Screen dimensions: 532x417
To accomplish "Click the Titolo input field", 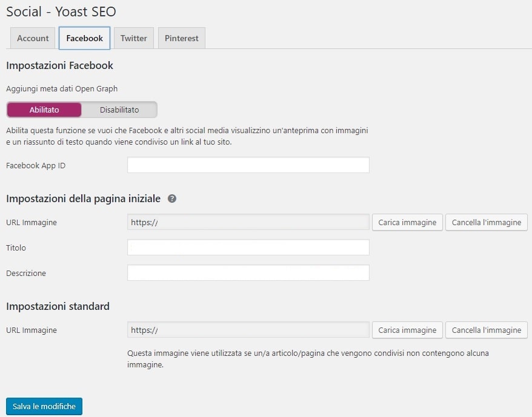I will pyautogui.click(x=248, y=247).
